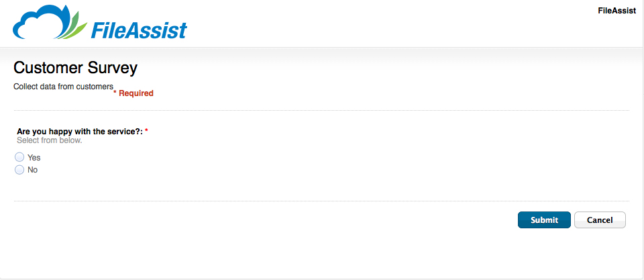Click the dotted separator above Submit button
This screenshot has height=280, width=644.
pyautogui.click(x=321, y=201)
